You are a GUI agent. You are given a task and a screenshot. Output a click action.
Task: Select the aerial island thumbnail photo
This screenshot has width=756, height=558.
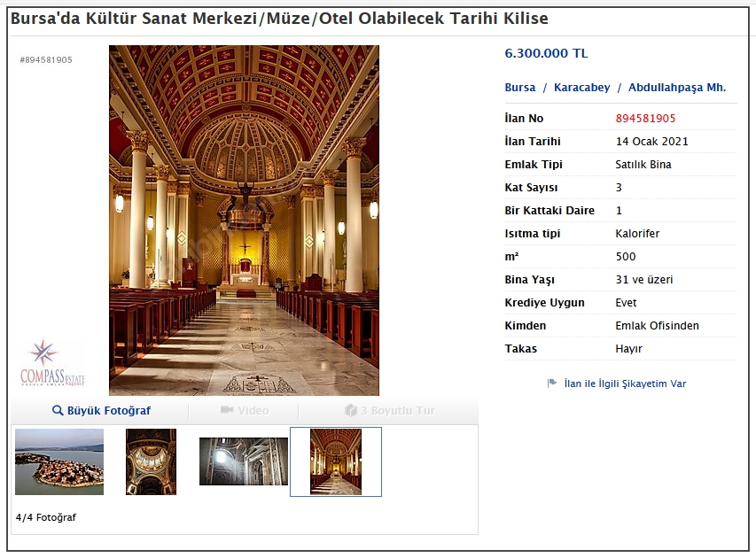point(59,461)
